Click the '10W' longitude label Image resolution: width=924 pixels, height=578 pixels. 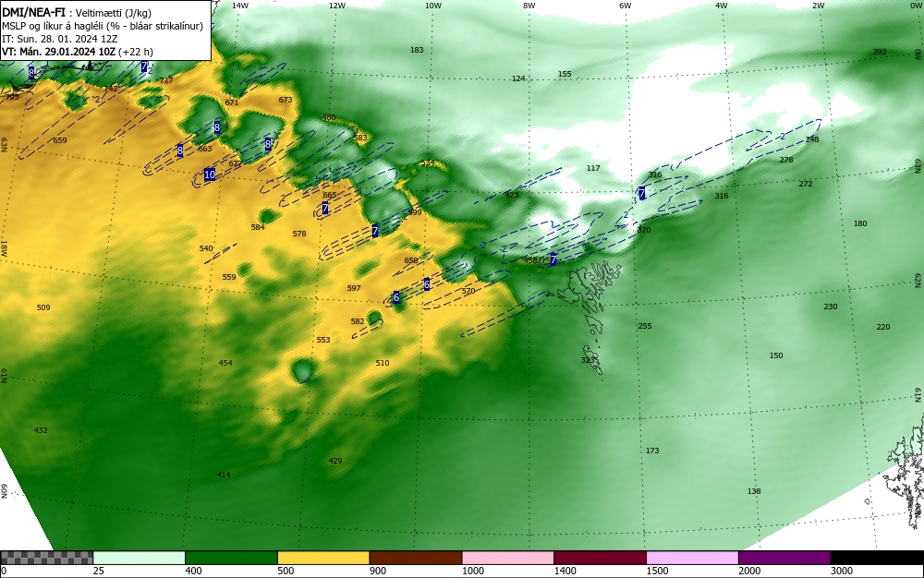(x=433, y=6)
